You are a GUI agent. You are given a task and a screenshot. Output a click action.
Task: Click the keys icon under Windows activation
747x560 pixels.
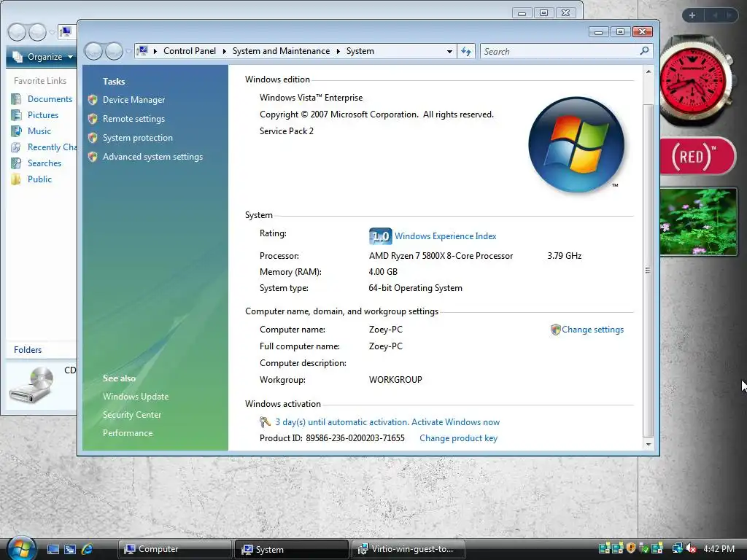(x=265, y=422)
